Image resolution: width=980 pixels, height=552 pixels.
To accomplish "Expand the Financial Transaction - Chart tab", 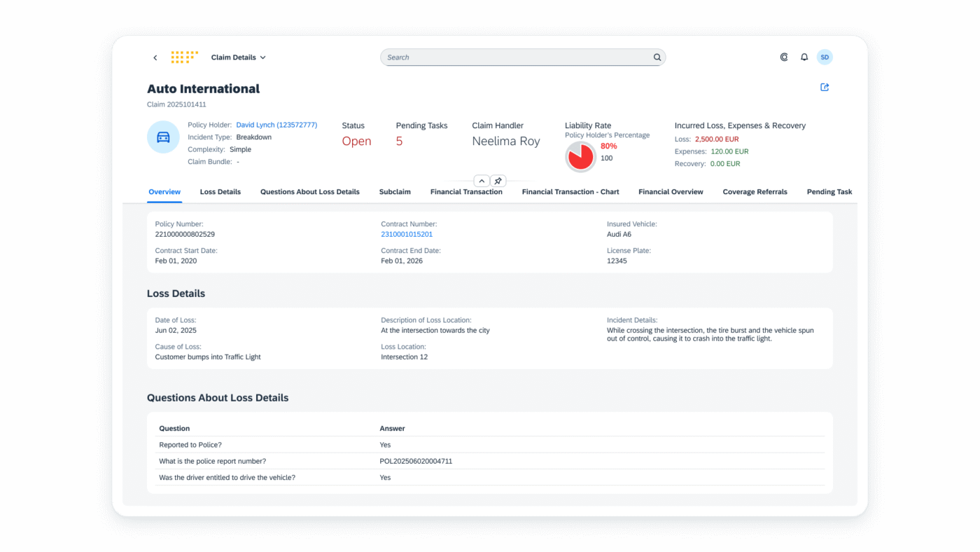I will click(570, 191).
